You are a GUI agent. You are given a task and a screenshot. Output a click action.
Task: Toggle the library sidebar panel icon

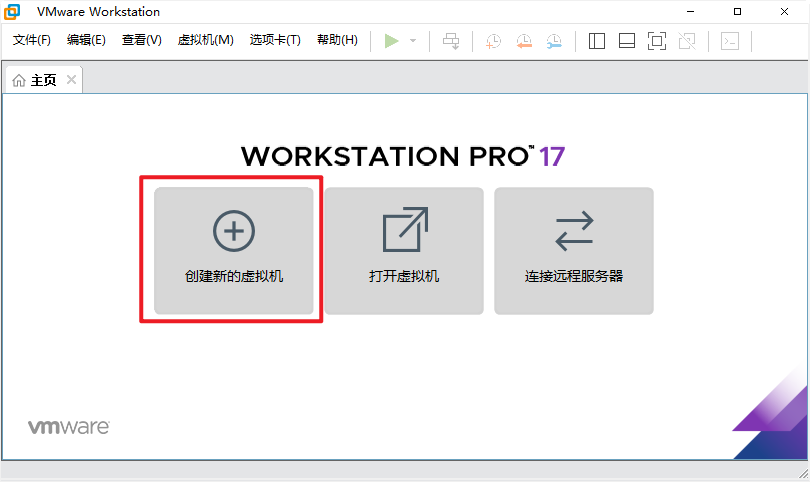click(x=597, y=41)
